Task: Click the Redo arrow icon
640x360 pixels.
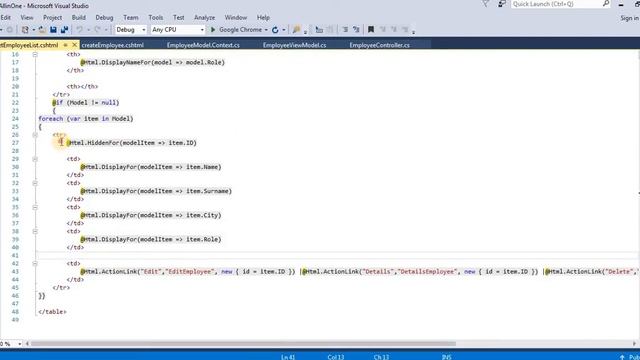Action: (97, 30)
